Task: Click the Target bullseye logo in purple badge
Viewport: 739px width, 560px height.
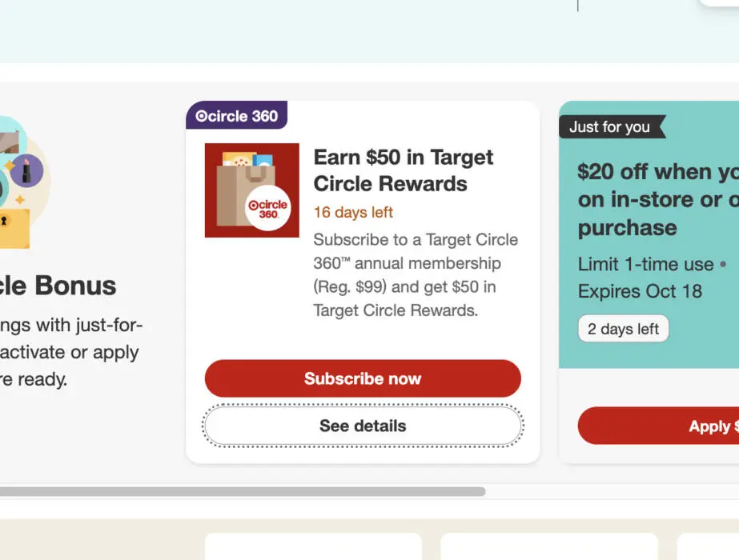Action: click(x=201, y=116)
